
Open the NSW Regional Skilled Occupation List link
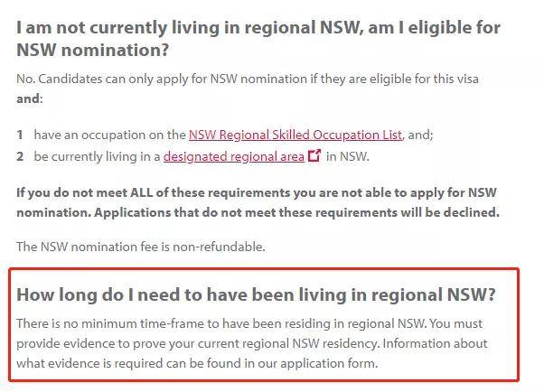295,135
